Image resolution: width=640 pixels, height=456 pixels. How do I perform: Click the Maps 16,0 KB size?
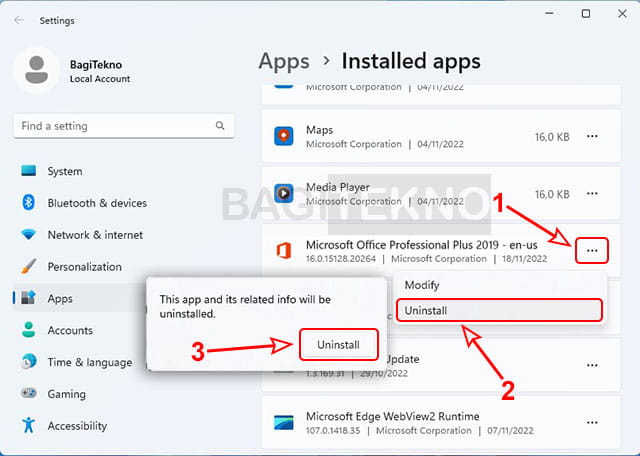coord(552,137)
